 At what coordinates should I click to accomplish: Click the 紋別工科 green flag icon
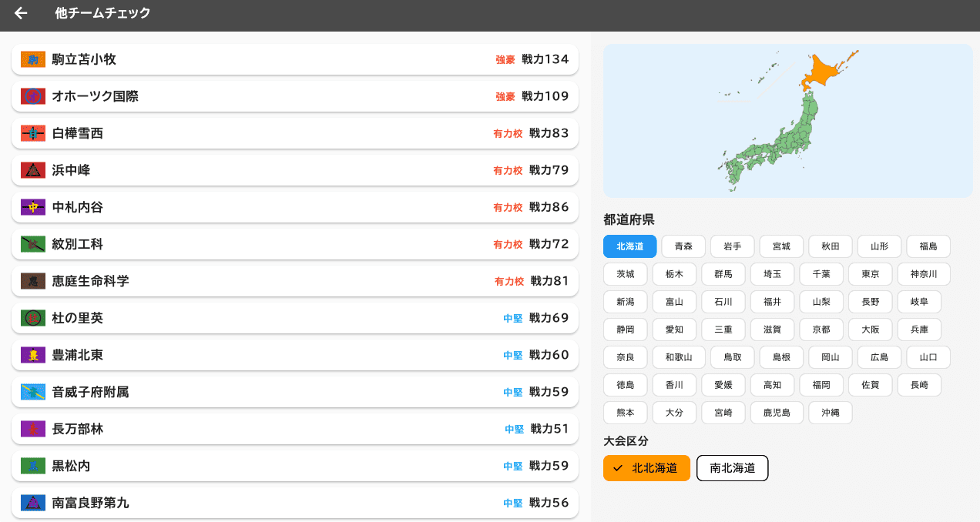(33, 244)
